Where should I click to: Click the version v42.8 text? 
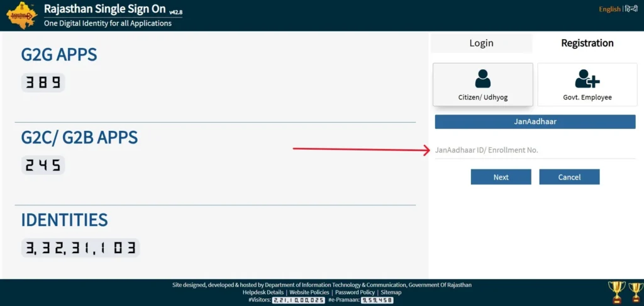[175, 13]
